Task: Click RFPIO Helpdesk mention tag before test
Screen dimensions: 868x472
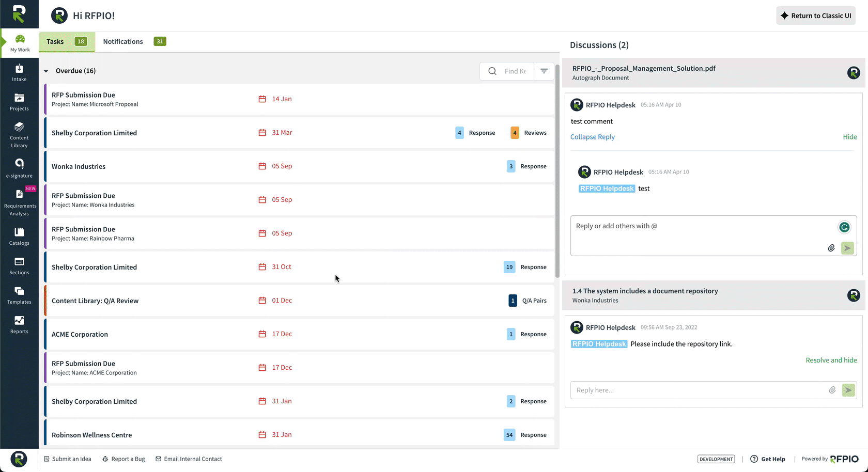Action: [607, 188]
